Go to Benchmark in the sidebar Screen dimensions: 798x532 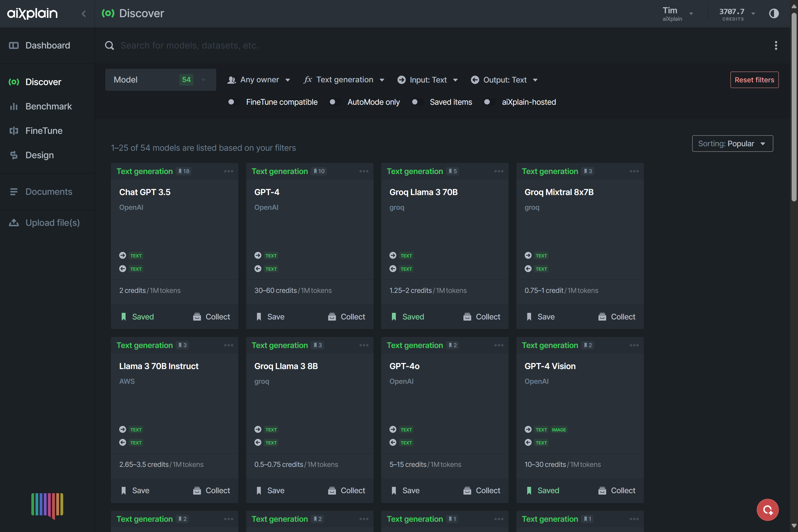pos(47,106)
